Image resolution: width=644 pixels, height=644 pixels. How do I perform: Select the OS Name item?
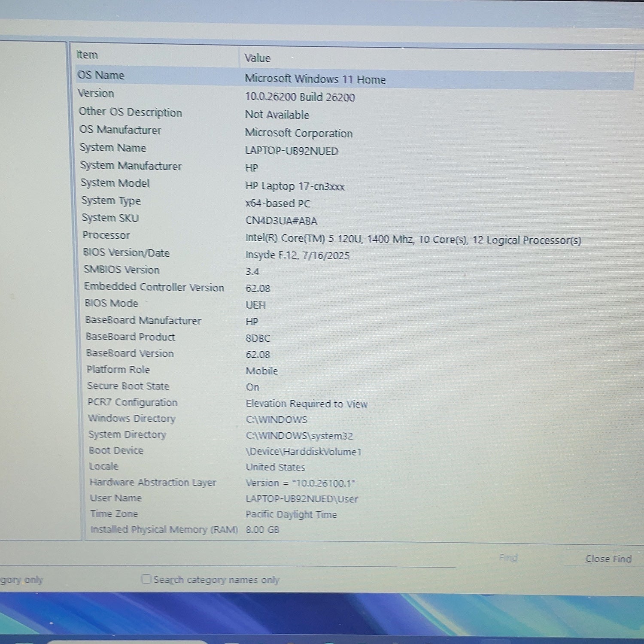coord(101,75)
